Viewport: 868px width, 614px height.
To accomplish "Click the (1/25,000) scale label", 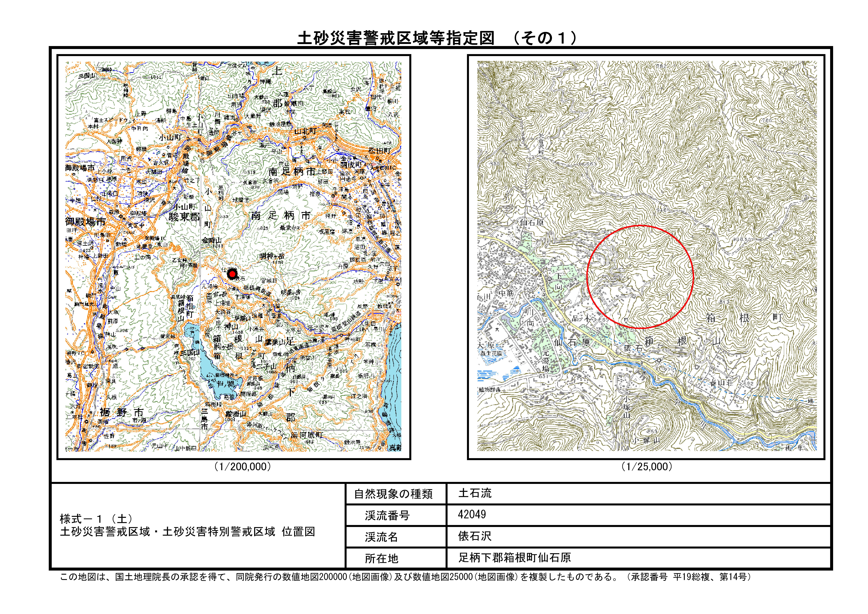I will 647,466.
